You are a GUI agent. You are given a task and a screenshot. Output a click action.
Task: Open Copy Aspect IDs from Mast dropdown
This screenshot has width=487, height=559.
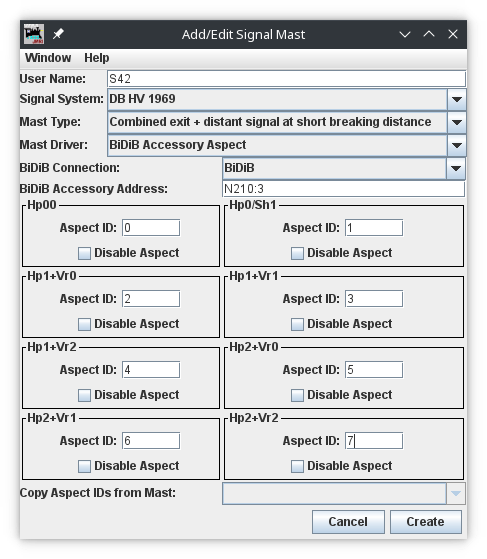pyautogui.click(x=456, y=493)
